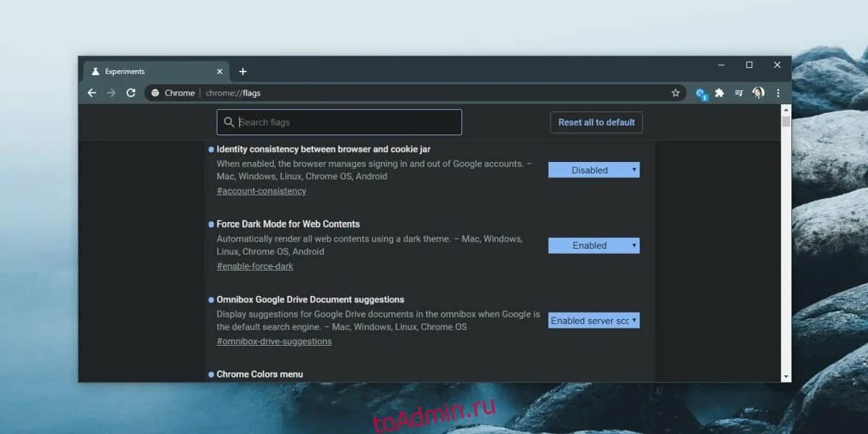The height and width of the screenshot is (434, 868).
Task: Open the Disabled dropdown for Identity consistency flag
Action: [x=593, y=169]
